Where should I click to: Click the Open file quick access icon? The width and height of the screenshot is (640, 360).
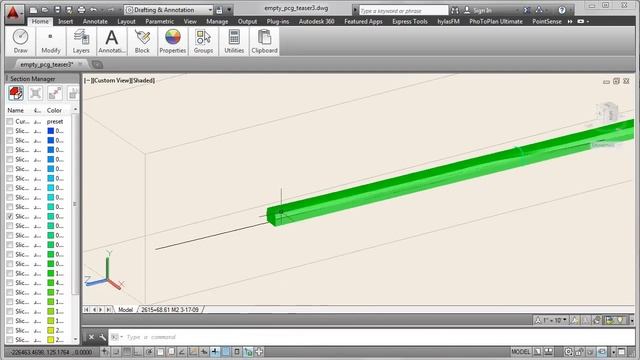(x=45, y=10)
